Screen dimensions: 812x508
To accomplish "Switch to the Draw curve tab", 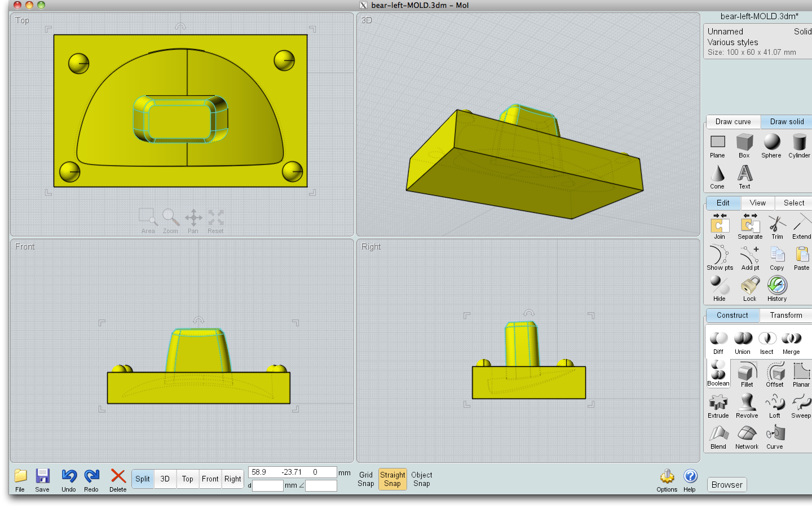I will [733, 121].
